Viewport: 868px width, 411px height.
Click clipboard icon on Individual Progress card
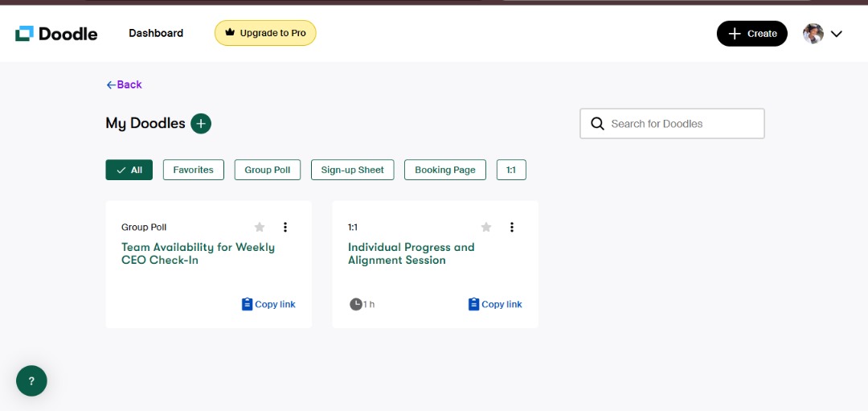click(473, 304)
